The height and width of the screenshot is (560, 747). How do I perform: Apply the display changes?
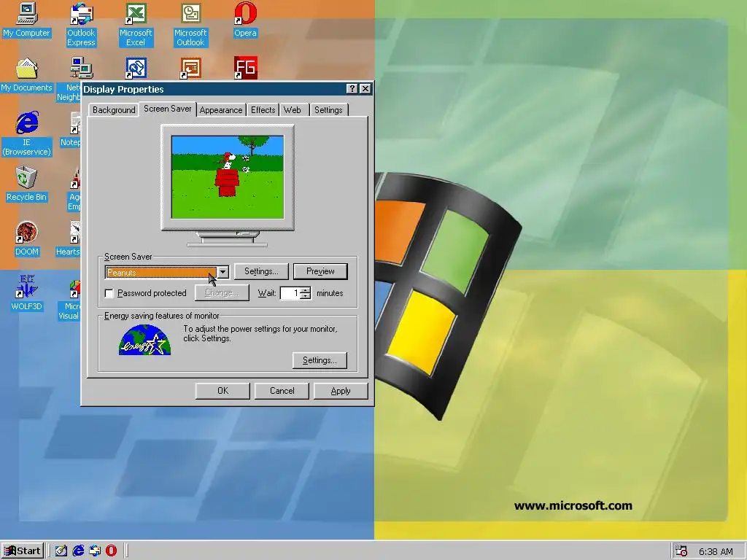pos(341,391)
